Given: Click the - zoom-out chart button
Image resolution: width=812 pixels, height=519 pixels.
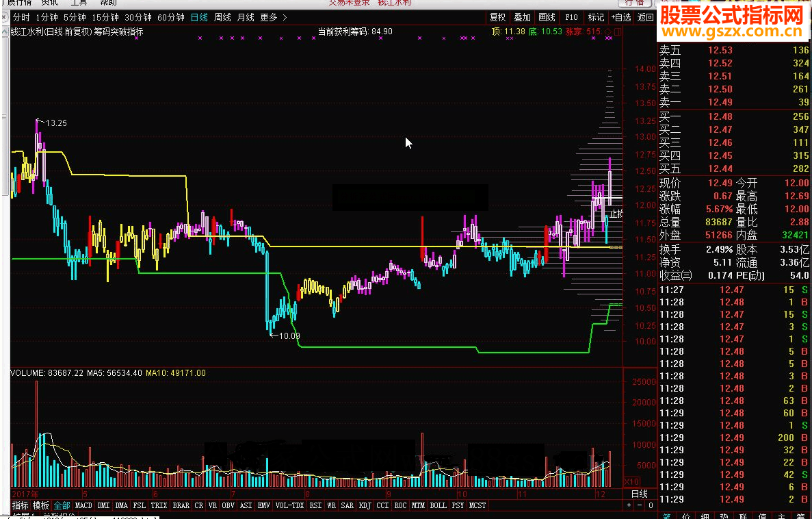Looking at the screenshot, I should click(640, 505).
